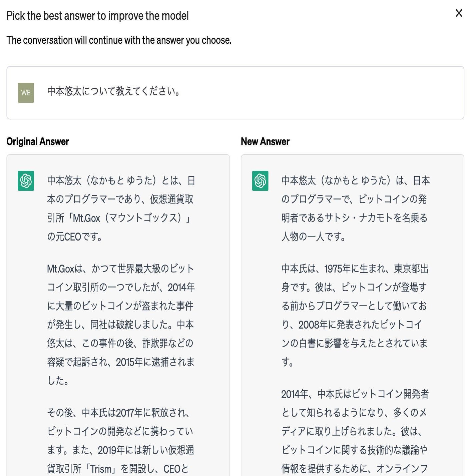Click the ChatGPT logo in New Answer
This screenshot has height=476, width=476.
click(260, 181)
